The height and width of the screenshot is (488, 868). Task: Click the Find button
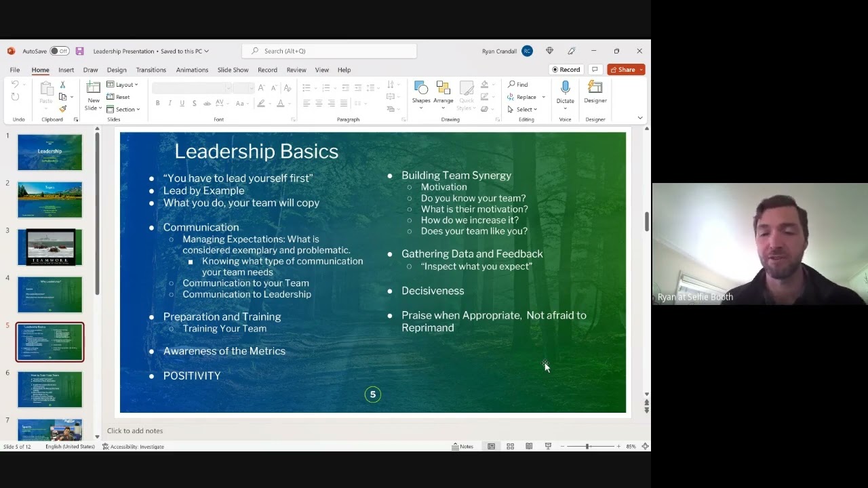pos(518,85)
